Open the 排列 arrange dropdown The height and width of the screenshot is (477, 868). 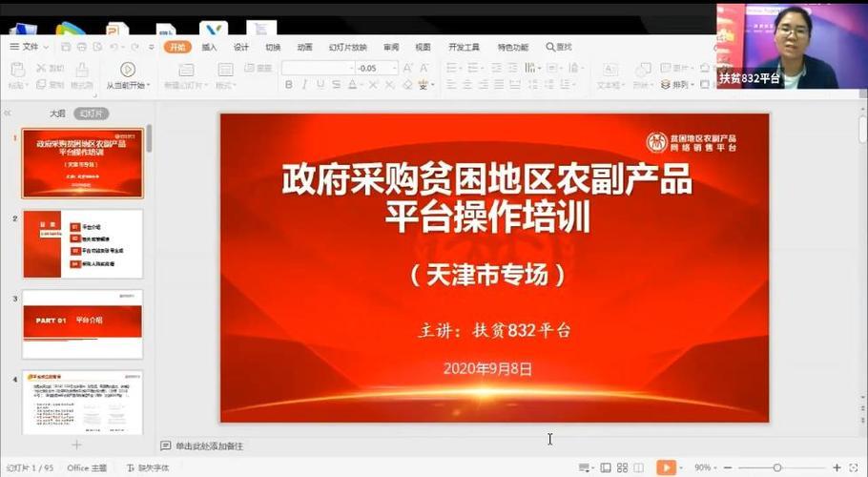point(677,85)
